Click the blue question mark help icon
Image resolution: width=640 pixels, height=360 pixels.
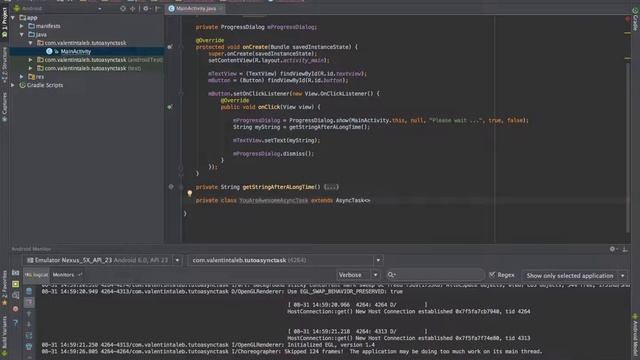tap(16, 323)
